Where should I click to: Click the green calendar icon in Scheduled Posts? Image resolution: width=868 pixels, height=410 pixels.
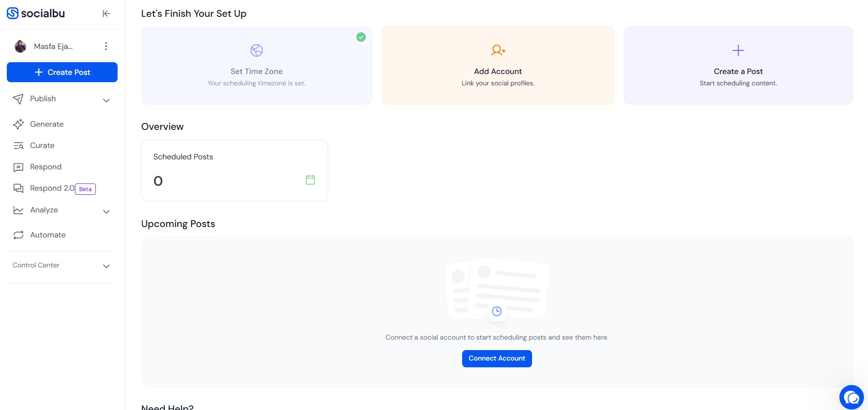[310, 180]
